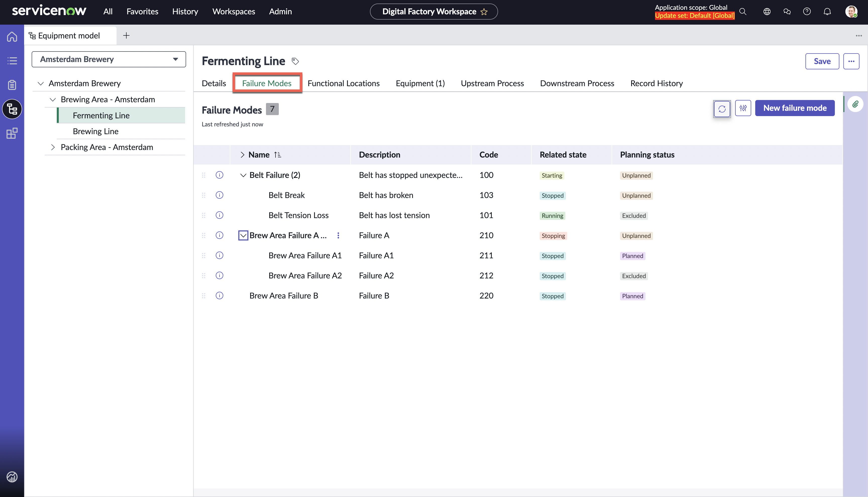Click the tag icon beside Fermenting Line
The image size is (868, 497).
[295, 61]
